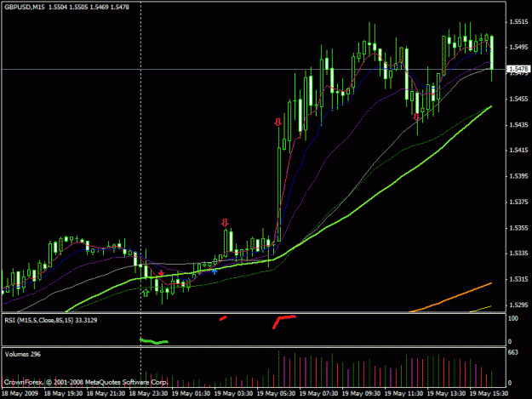The width and height of the screenshot is (532, 399).
Task: Click the Volumes 296 indicator label
Action: click(23, 354)
